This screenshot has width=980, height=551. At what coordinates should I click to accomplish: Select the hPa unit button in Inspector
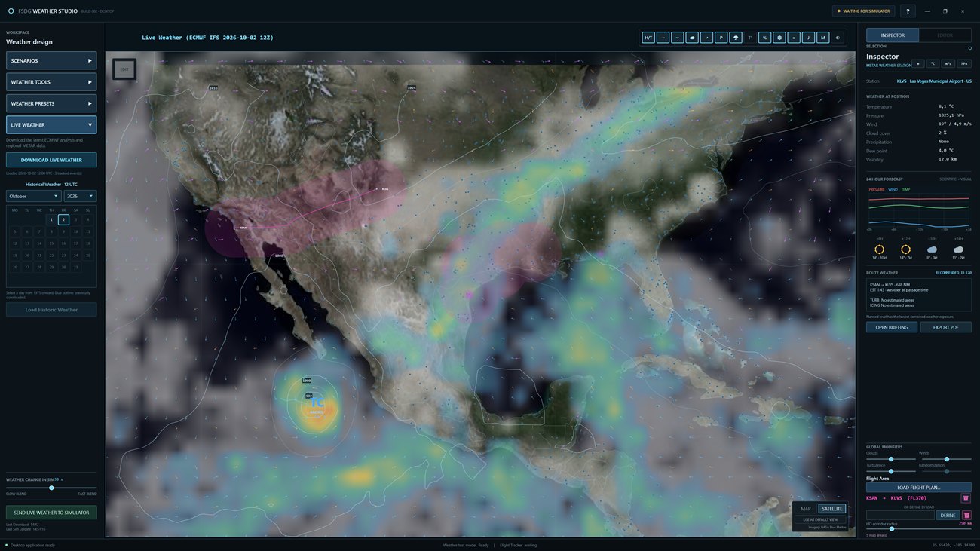[x=964, y=64]
